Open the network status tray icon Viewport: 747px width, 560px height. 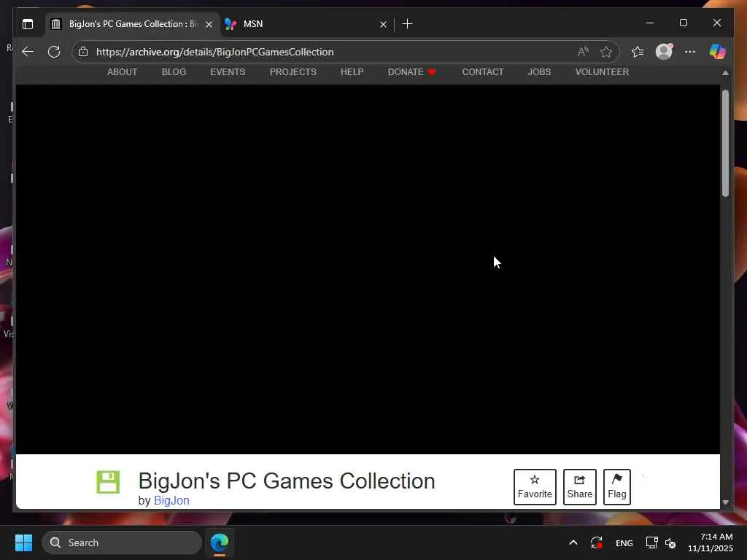tap(651, 542)
